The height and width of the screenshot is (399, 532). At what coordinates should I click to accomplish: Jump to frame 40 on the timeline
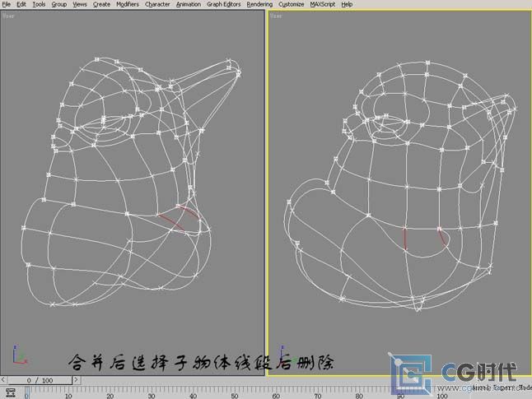point(193,396)
